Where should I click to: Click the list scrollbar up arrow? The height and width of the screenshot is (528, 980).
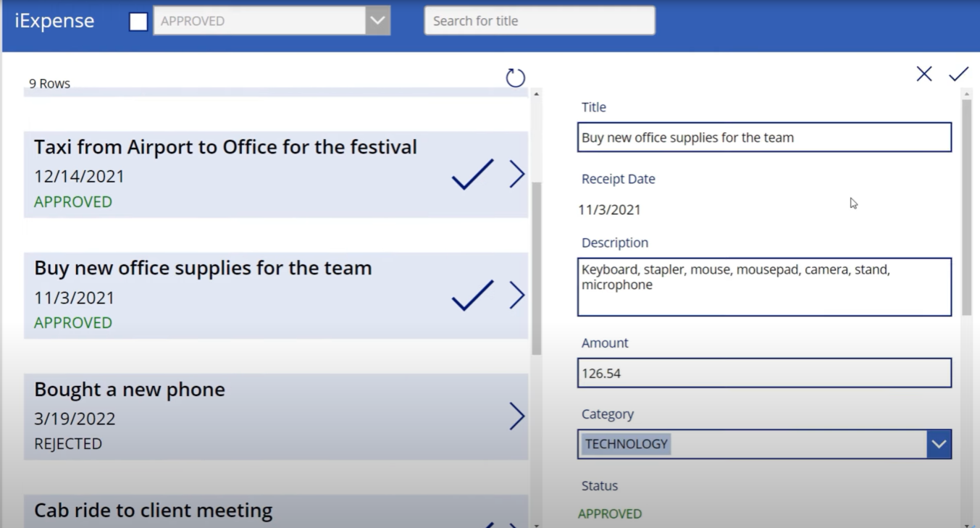(x=536, y=93)
